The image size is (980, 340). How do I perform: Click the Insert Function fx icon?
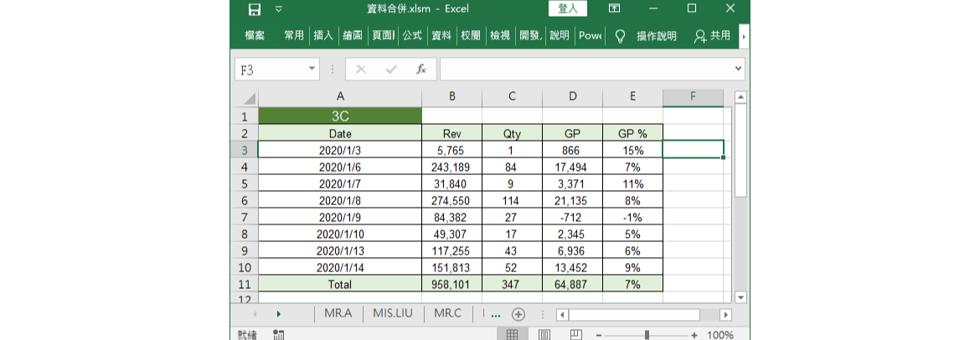(x=421, y=70)
